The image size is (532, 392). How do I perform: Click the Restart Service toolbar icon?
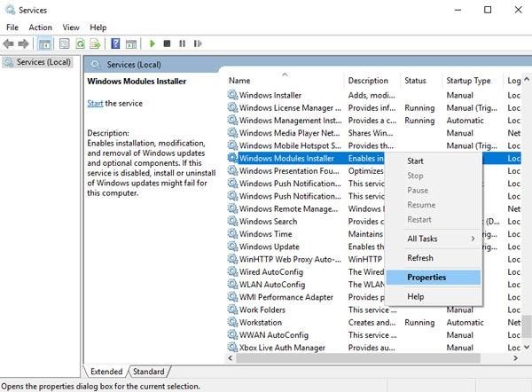(198, 43)
